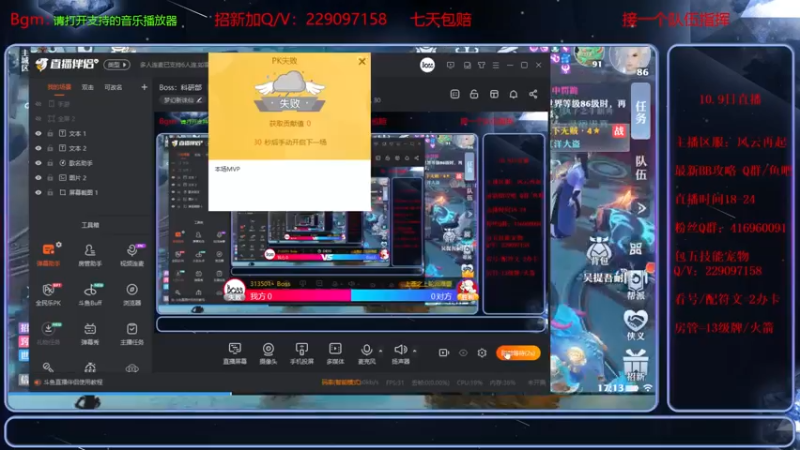
Task: Open the hamburger menu in the title bar
Action: click(496, 65)
